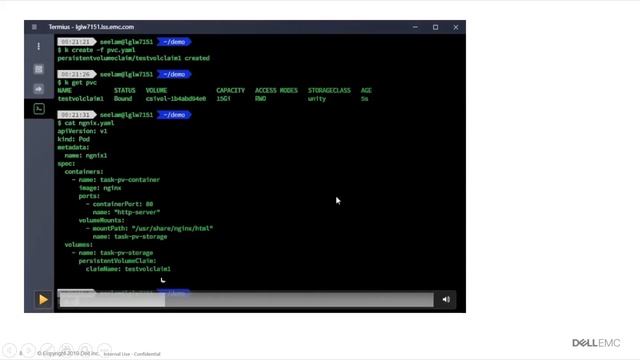Click 'testvolclaim1' in the pvc table row
Viewport: 640px width, 360px height.
click(x=80, y=99)
